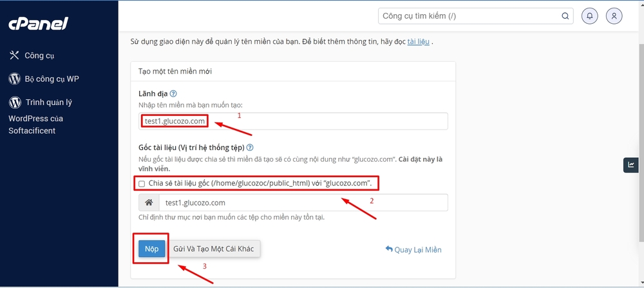Click the Công cụ tools icon
644x288 pixels.
(x=14, y=55)
